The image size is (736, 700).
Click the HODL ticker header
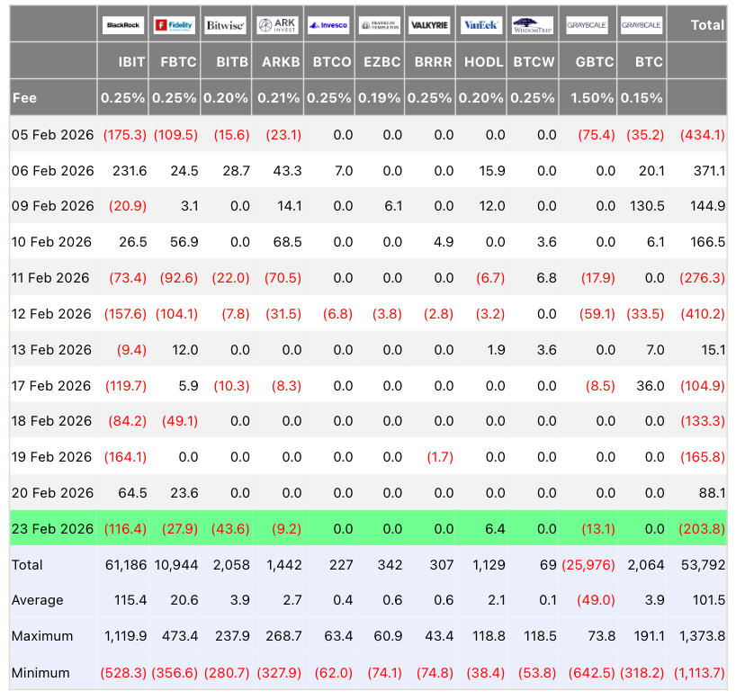481,62
